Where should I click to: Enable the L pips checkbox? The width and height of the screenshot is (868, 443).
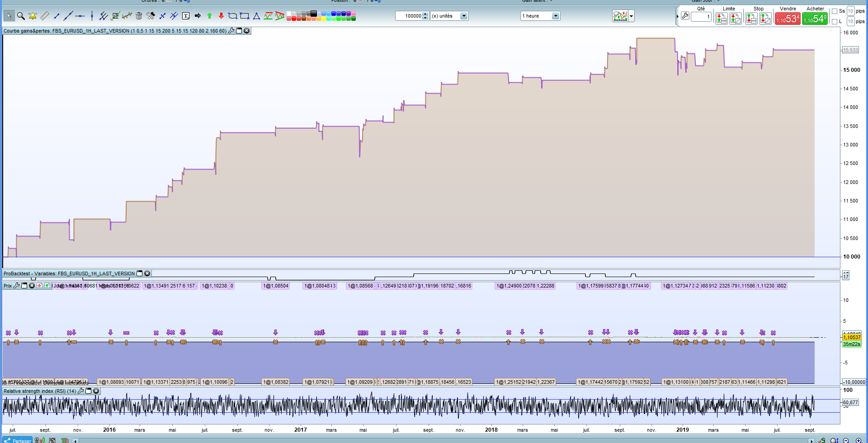pyautogui.click(x=835, y=21)
